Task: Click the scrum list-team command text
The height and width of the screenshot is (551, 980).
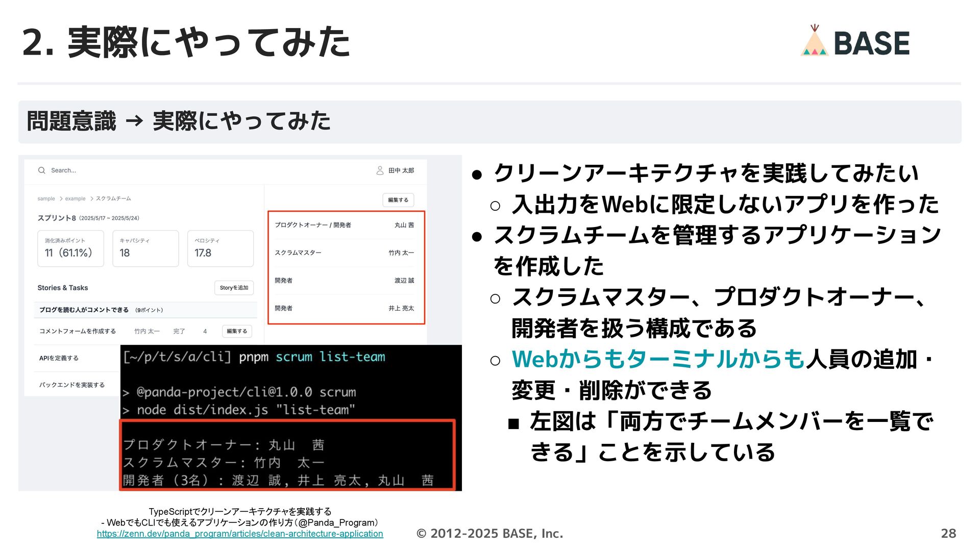Action: click(330, 357)
